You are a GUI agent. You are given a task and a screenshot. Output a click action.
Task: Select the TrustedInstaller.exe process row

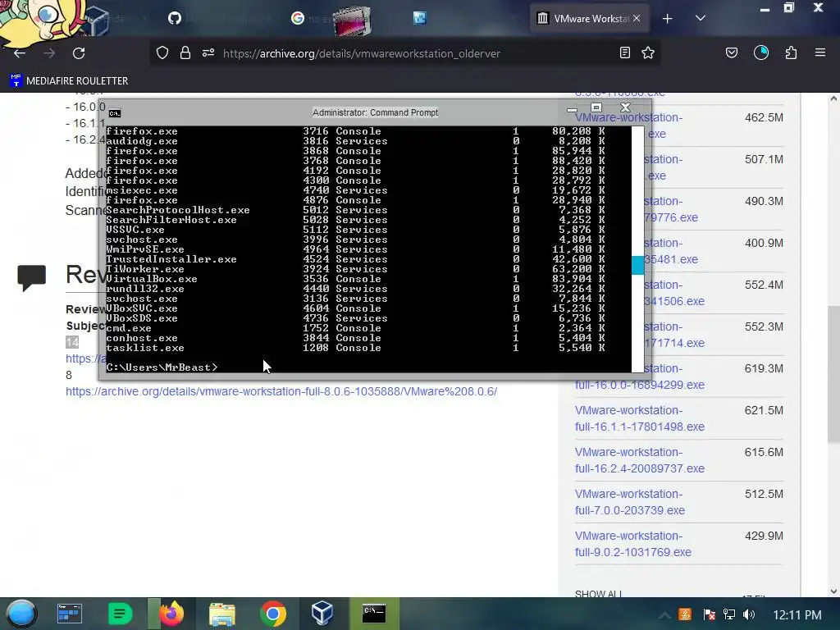click(x=355, y=259)
